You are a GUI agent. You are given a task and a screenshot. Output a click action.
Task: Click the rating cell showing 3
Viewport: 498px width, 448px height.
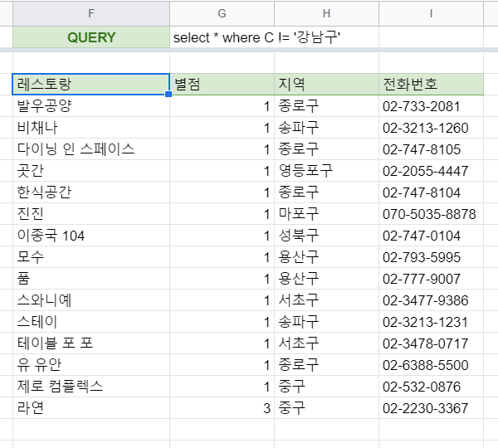click(x=222, y=408)
